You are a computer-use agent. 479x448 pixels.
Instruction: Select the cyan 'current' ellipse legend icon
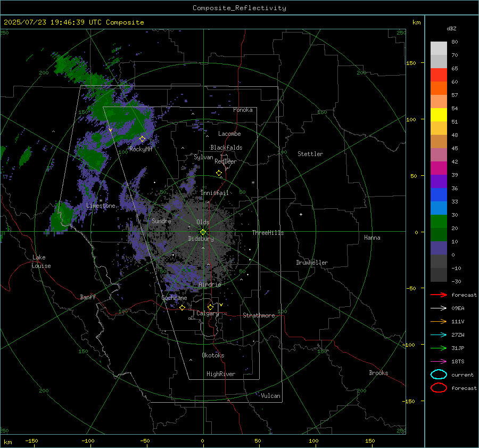[439, 374]
